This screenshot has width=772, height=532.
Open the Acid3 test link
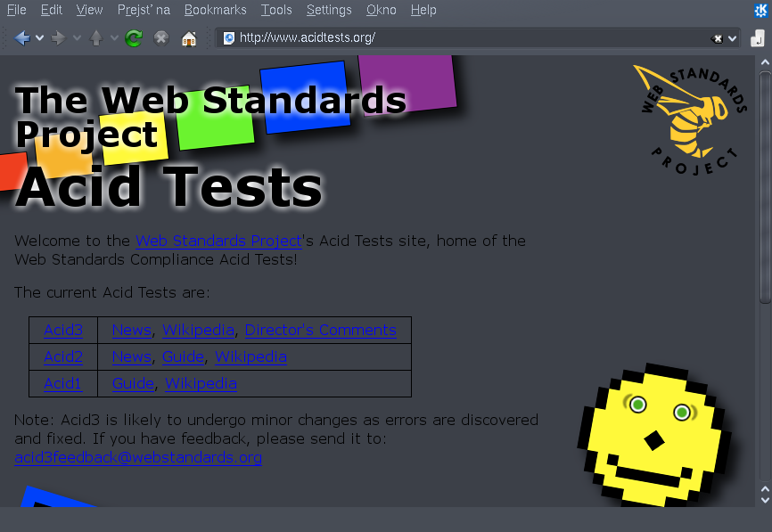pos(63,330)
